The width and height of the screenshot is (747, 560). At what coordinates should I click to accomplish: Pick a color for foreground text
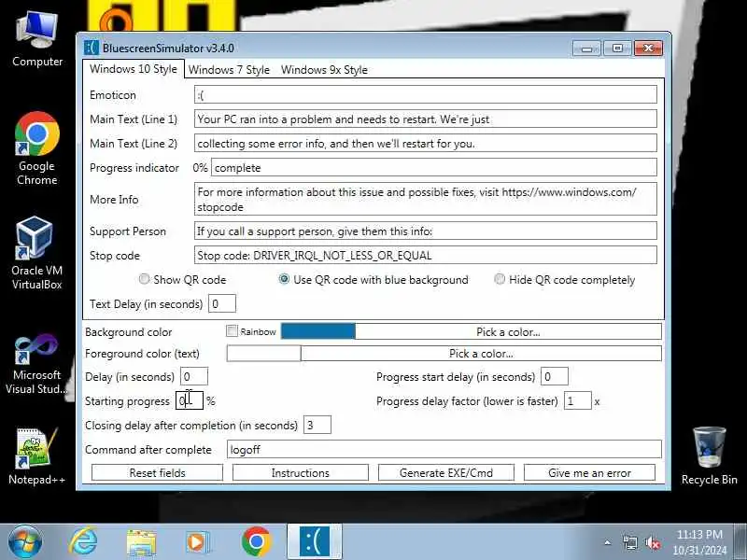[x=481, y=354]
